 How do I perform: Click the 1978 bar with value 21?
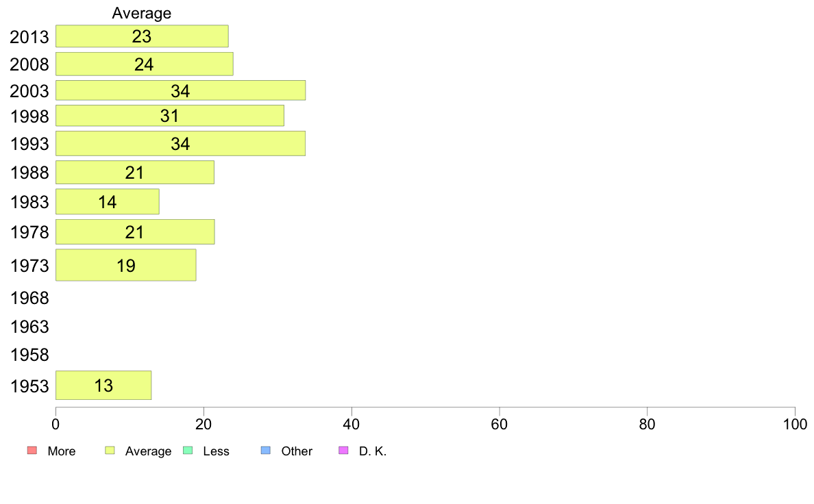tap(135, 232)
